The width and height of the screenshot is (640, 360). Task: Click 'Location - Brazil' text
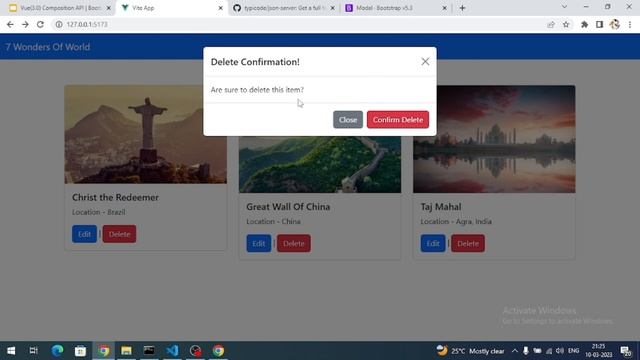[x=98, y=212]
